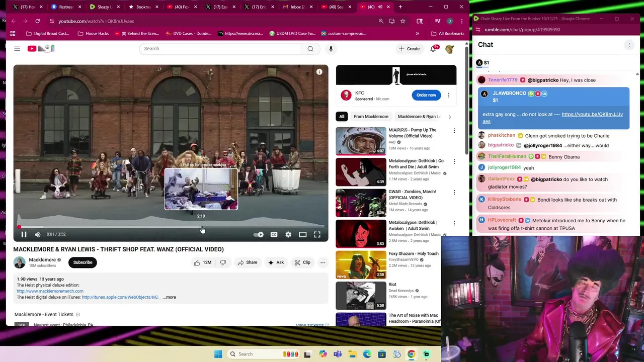Open the YouTube account avatar menu
This screenshot has height=362, width=644.
[x=450, y=49]
